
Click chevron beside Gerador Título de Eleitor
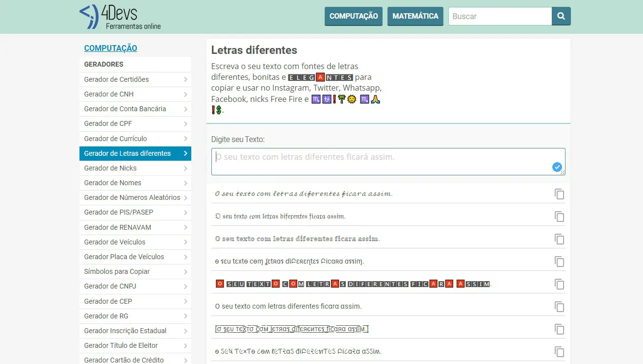point(185,345)
